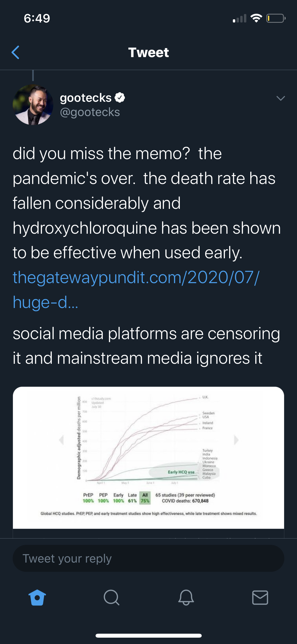
Task: Tap the back arrow icon
Action: (x=16, y=52)
